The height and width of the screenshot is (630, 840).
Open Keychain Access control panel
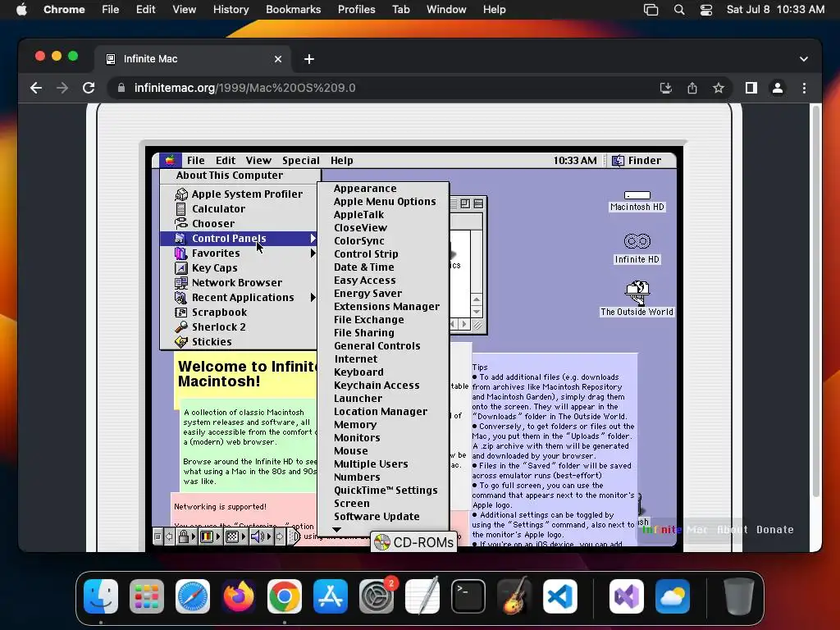(x=383, y=386)
